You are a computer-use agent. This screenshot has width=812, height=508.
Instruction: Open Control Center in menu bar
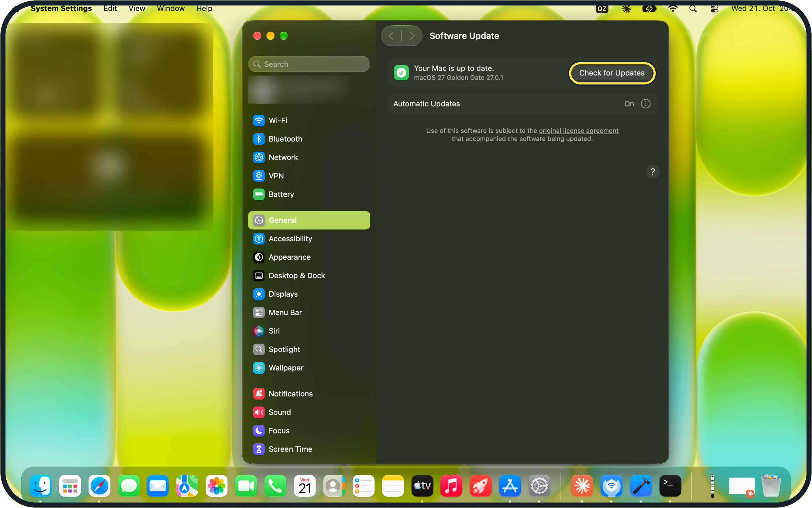[x=714, y=9]
